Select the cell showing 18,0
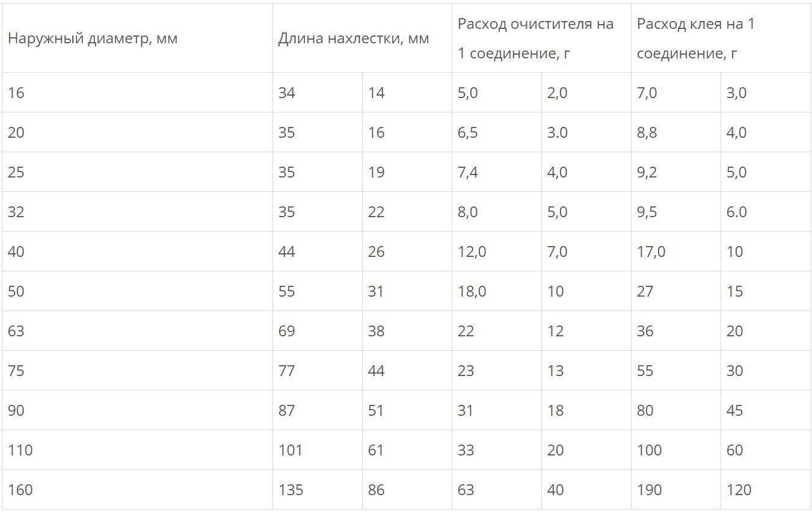This screenshot has height=512, width=812. point(472,291)
